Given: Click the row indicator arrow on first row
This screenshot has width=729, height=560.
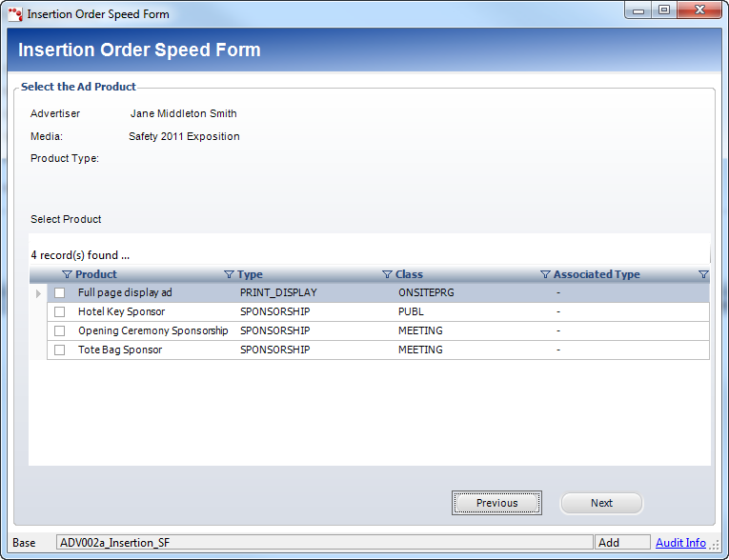Looking at the screenshot, I should [38, 293].
